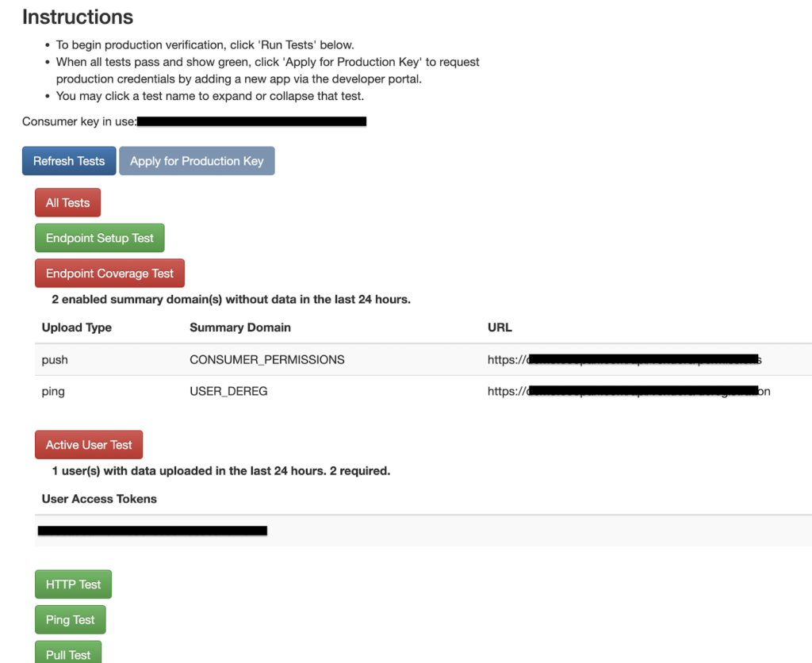Select the CONSUMER_PERMISSIONS URL link
Screen dimensions: 812x663
click(625, 359)
